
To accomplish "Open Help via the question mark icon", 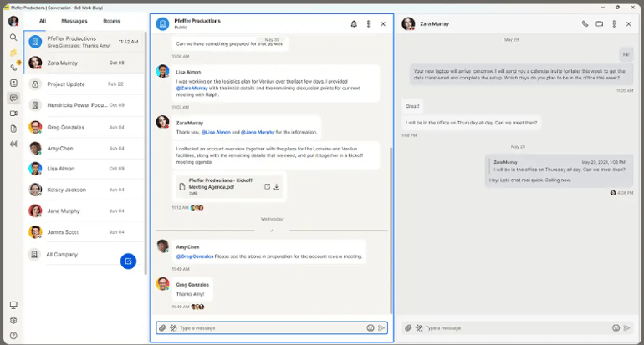I will [x=13, y=336].
